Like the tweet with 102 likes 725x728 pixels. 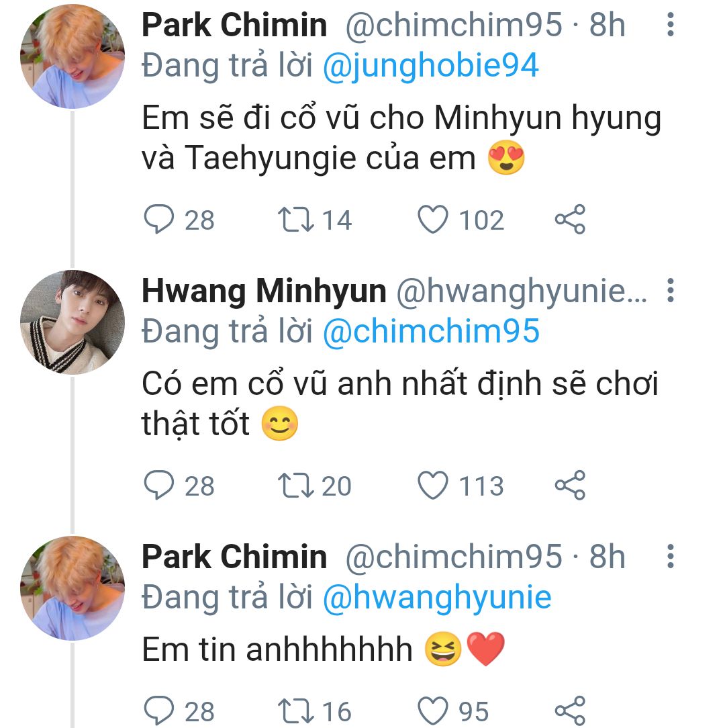433,220
